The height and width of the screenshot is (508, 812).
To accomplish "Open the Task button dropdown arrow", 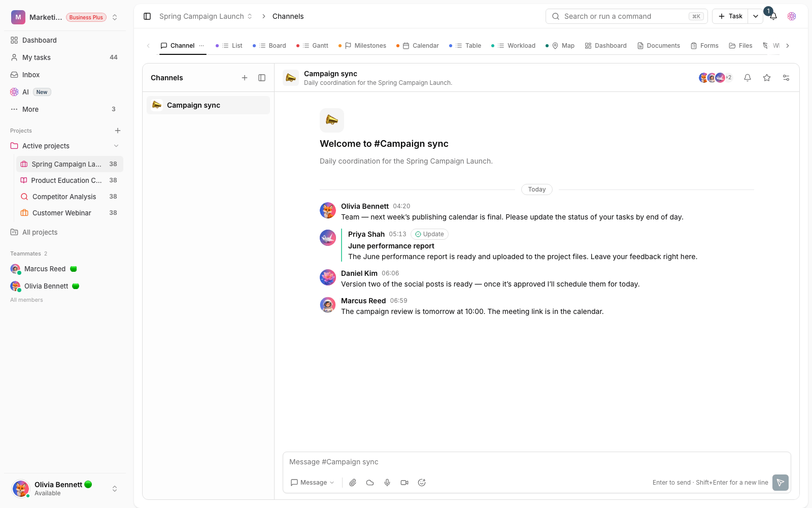I will tap(756, 16).
